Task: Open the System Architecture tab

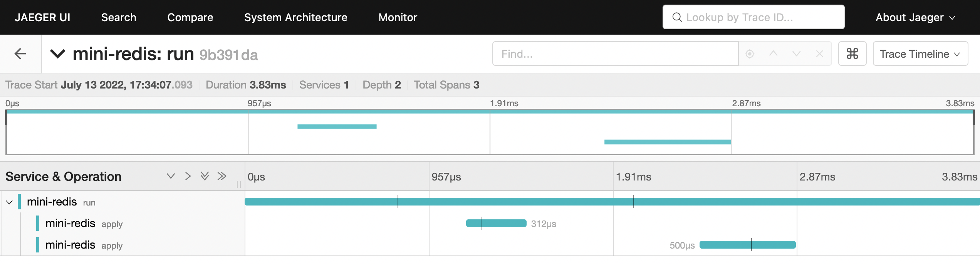Action: pos(295,17)
